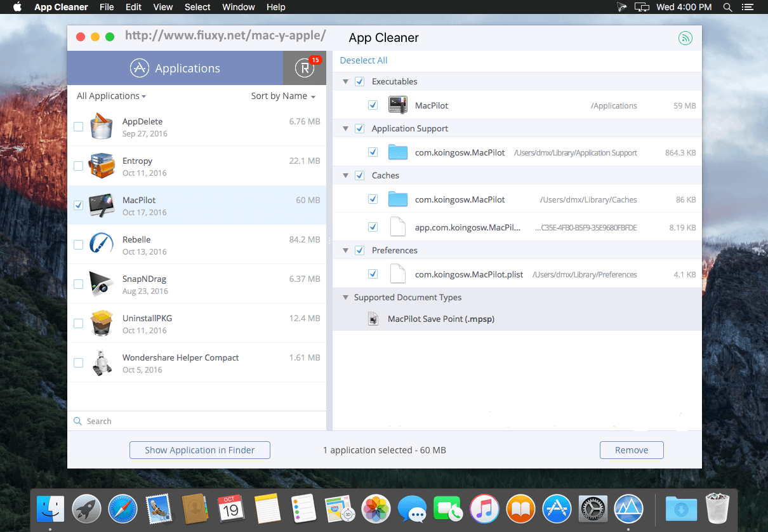The image size is (768, 532).
Task: Click the app.com.koingosw.MacPil file icon
Action: (398, 227)
